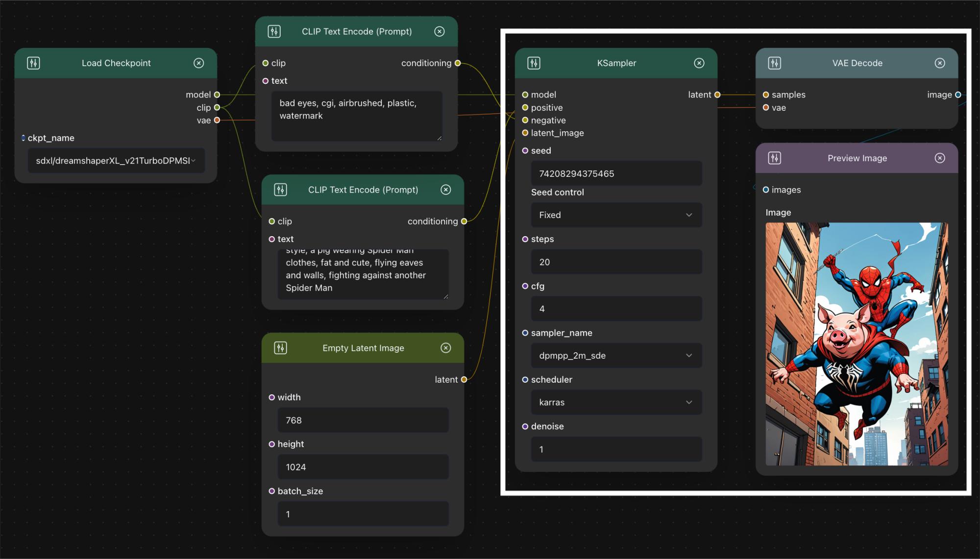Click the latent_image input port on KSampler
The height and width of the screenshot is (559, 980).
point(525,133)
